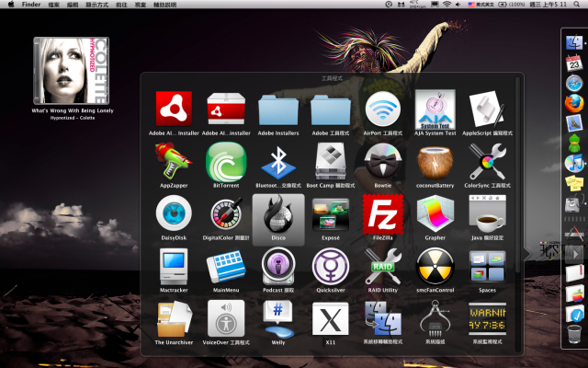Open the 前往 menu
588x368 pixels.
click(x=121, y=5)
